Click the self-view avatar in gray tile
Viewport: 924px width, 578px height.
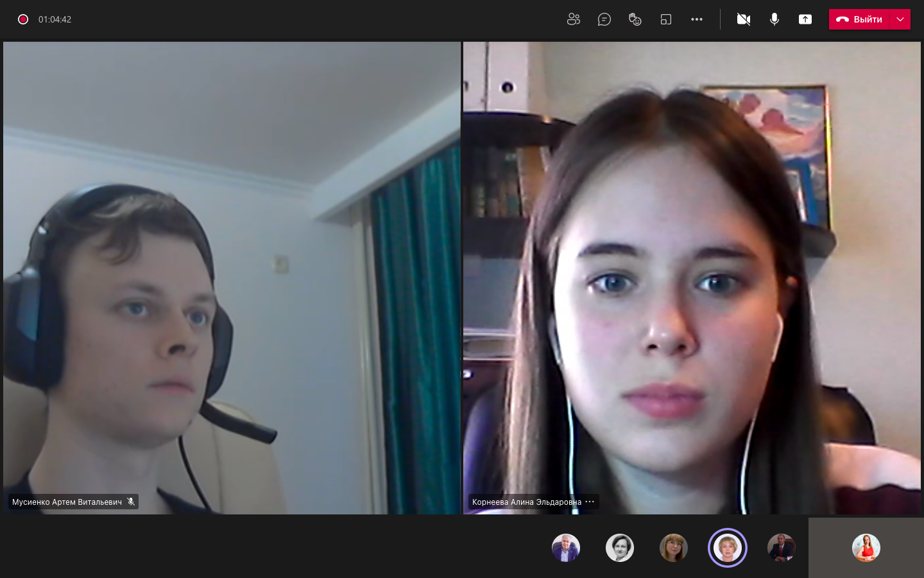(866, 548)
